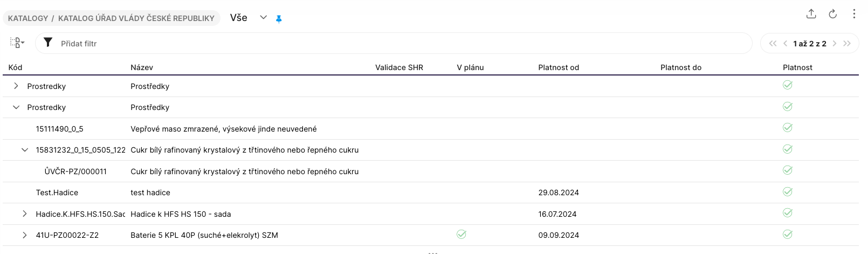
Task: Go to the first page arrow
Action: [773, 44]
